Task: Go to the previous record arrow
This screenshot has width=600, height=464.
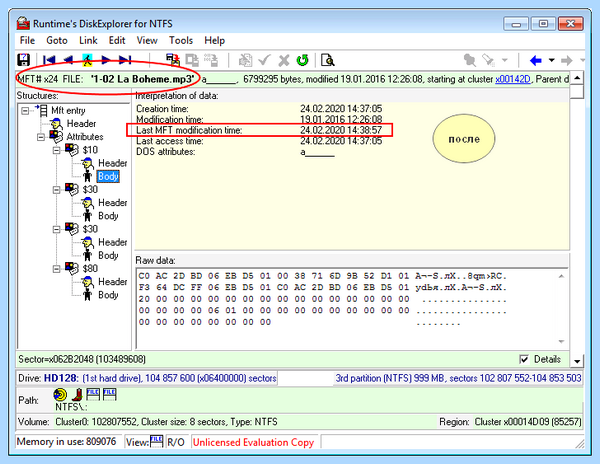Action: click(x=68, y=60)
